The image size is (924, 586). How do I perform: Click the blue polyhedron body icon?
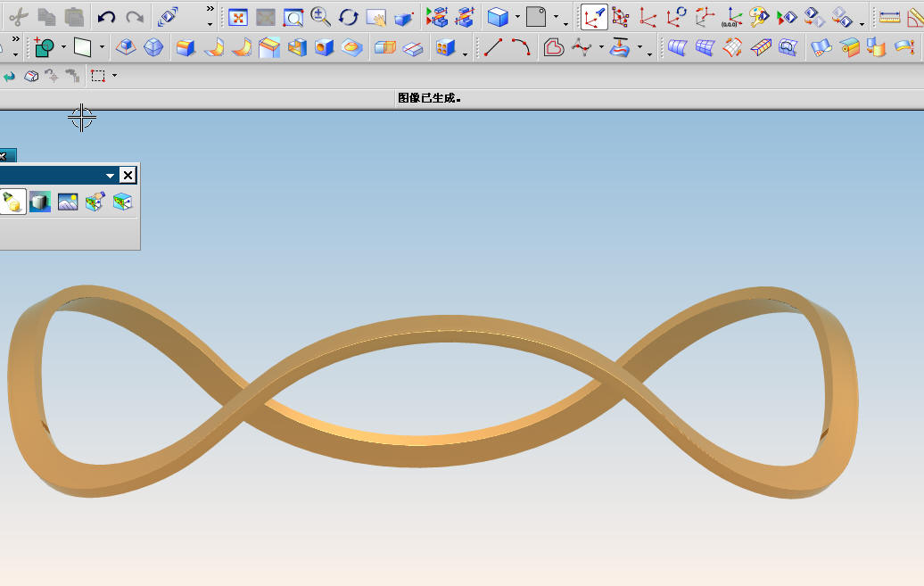click(x=153, y=47)
